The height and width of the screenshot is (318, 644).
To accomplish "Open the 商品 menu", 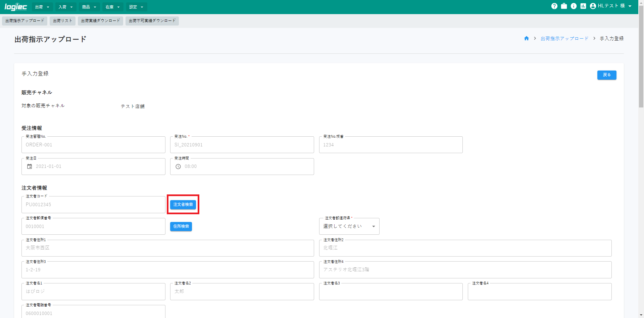I will coord(89,7).
